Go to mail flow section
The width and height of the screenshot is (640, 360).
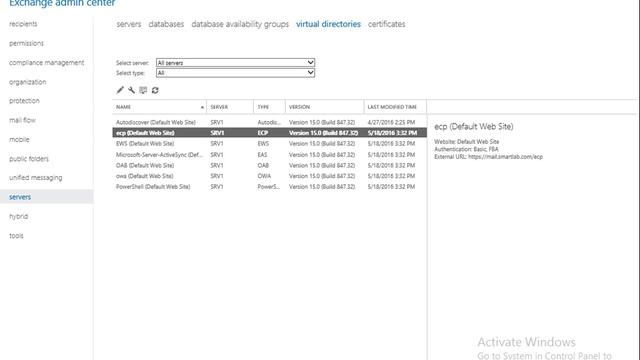pyautogui.click(x=22, y=120)
